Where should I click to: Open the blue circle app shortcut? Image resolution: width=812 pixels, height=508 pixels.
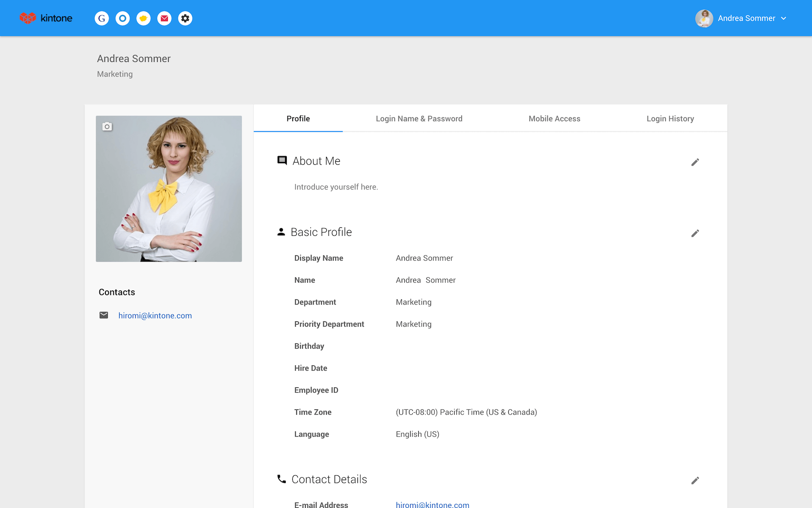[123, 18]
